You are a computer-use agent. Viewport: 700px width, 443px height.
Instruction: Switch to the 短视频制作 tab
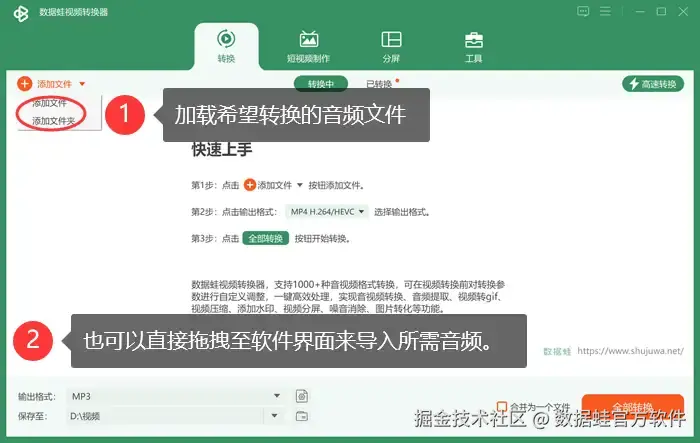[308, 47]
